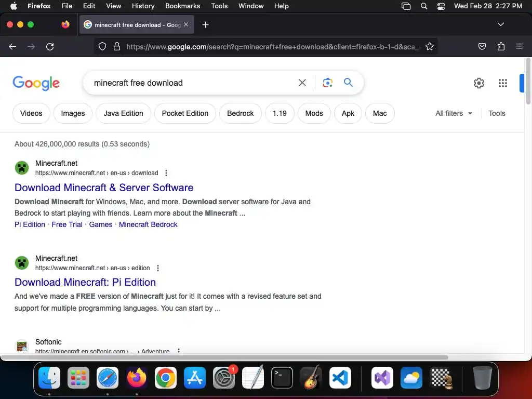This screenshot has height=399, width=532.
Task: Select the Videos filter chip
Action: pyautogui.click(x=31, y=113)
